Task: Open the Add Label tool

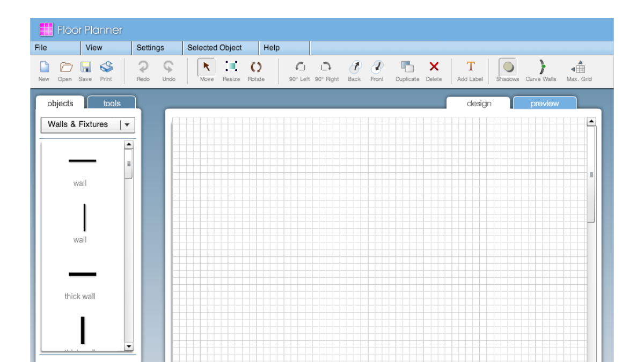Action: point(471,70)
